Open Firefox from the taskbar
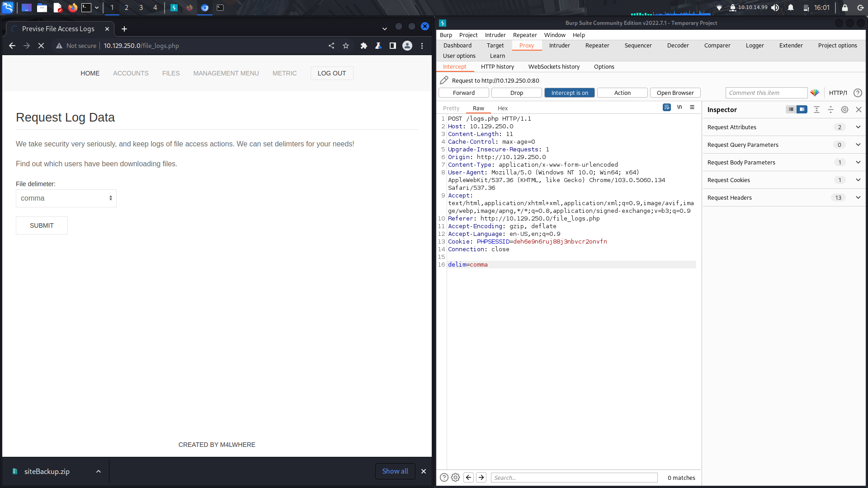 point(72,8)
